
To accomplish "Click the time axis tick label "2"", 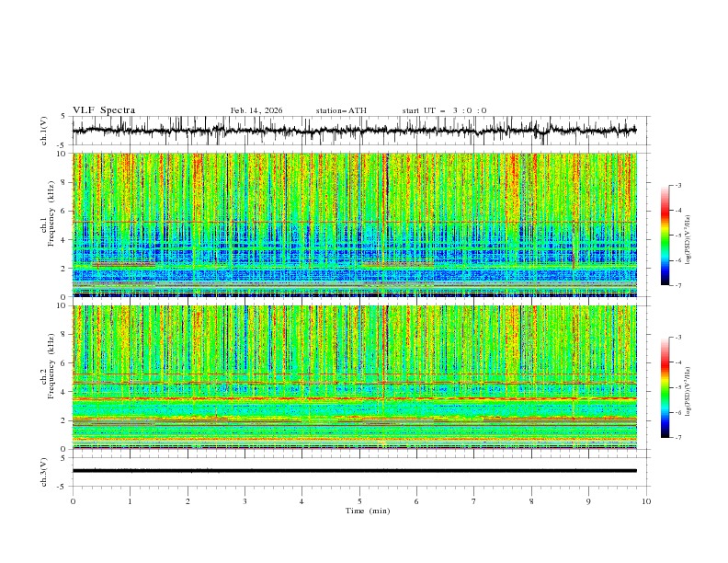I will [188, 501].
